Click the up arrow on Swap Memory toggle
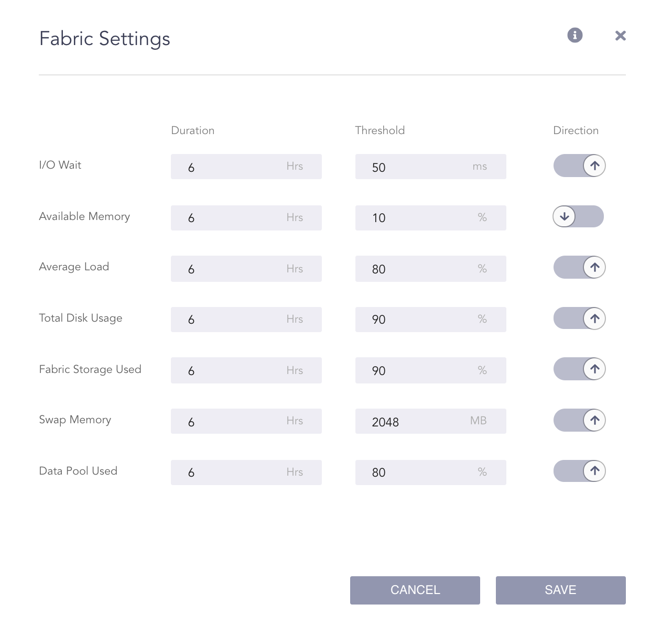 [594, 420]
